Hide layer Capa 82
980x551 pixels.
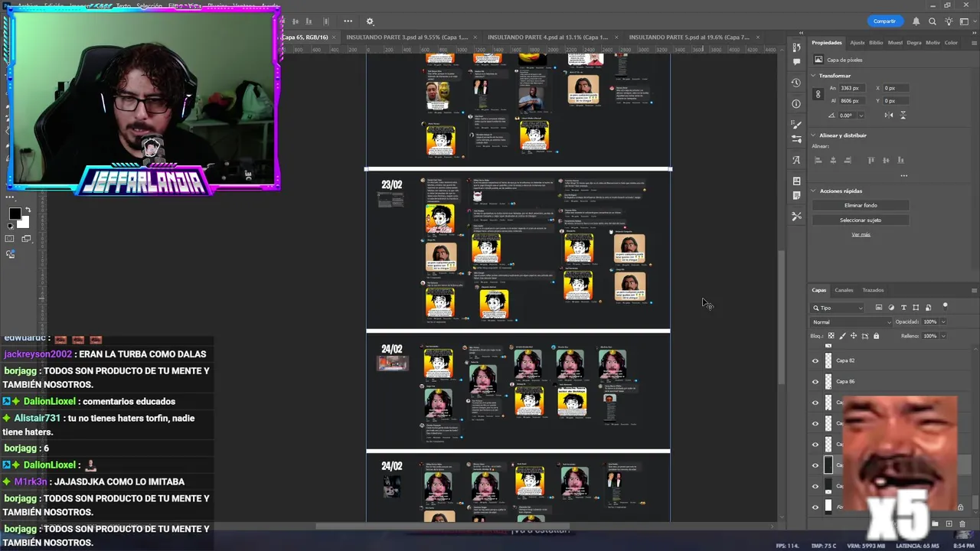click(x=815, y=360)
